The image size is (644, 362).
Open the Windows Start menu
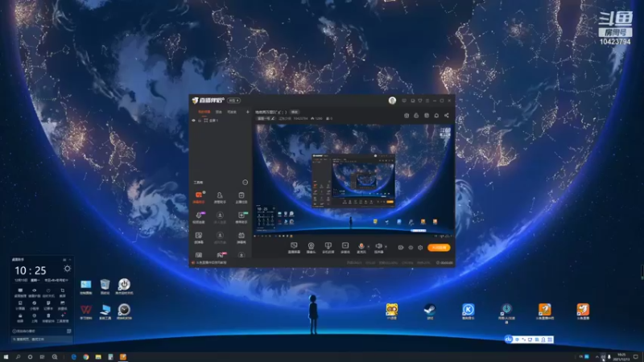point(6,357)
